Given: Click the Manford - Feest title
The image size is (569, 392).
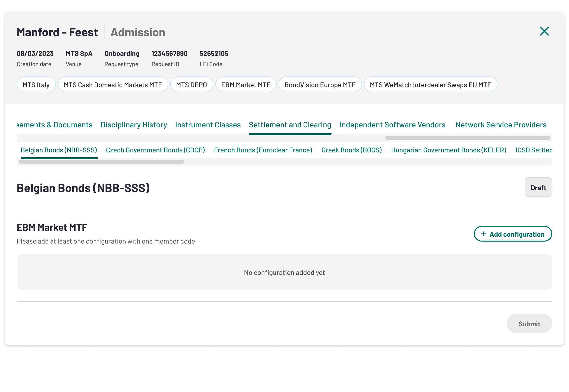Looking at the screenshot, I should 57,32.
